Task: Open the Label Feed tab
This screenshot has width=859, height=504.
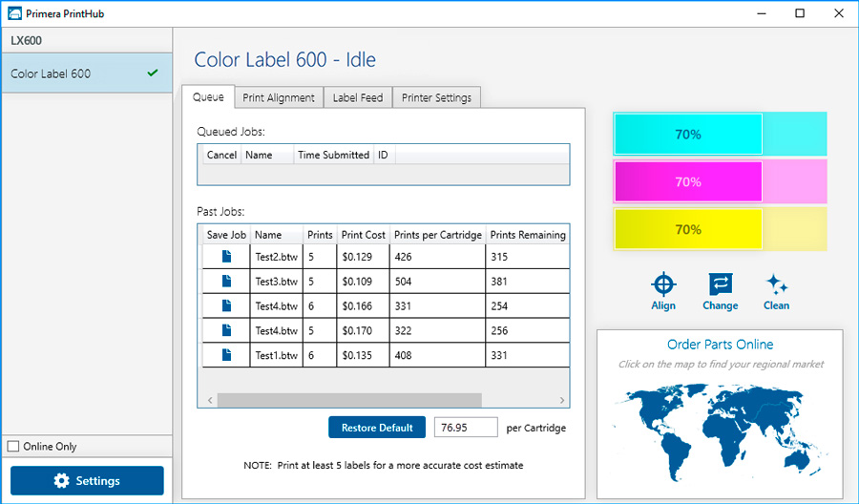Action: (x=358, y=97)
